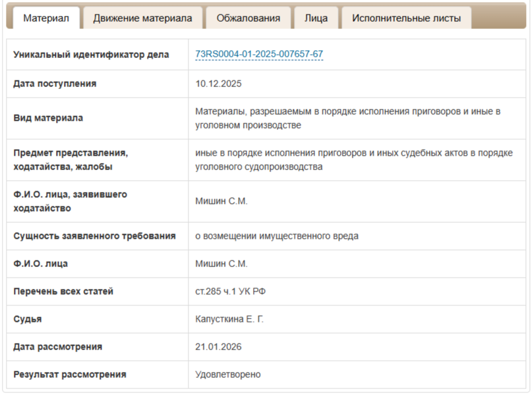Click the Результат рассмотрения label
532x395 pixels.
pos(69,375)
